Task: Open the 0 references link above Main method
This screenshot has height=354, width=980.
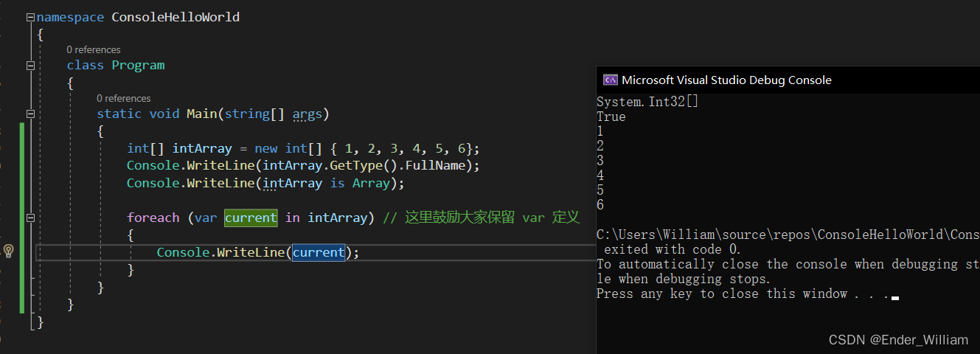Action: [123, 98]
